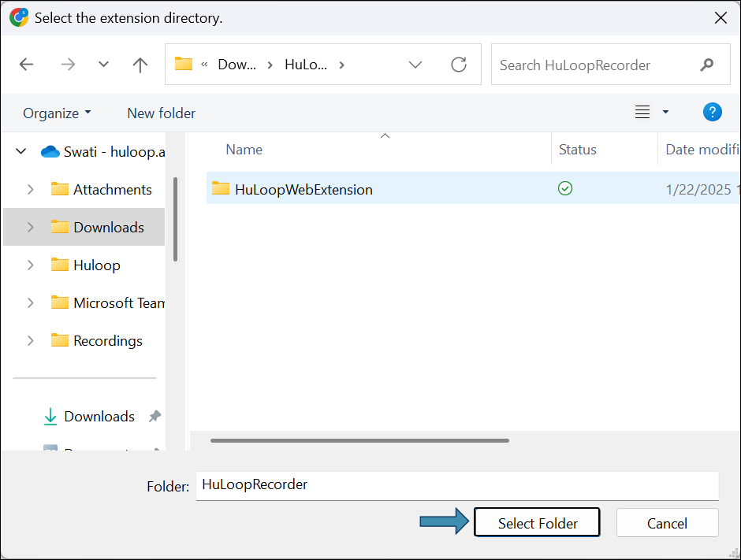Expand the Recordings folder node
The image size is (741, 560).
[31, 341]
